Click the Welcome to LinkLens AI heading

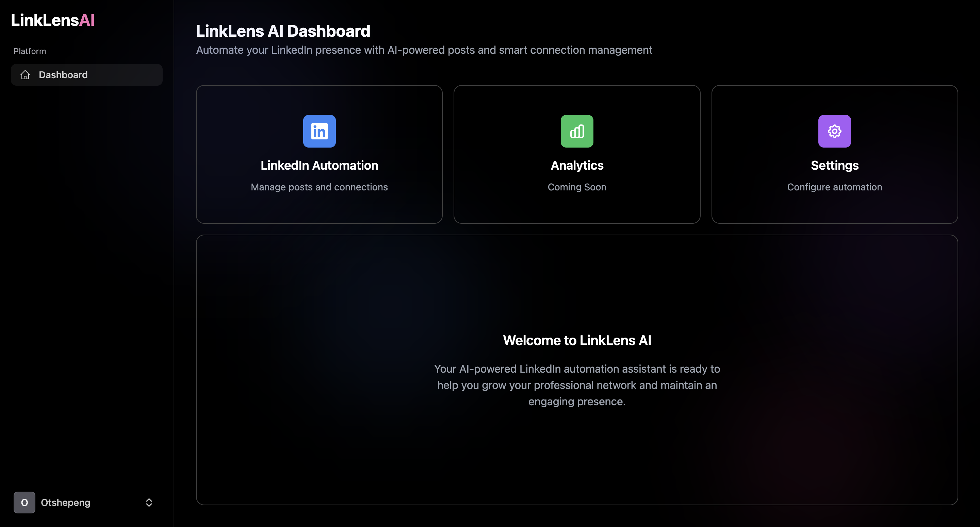577,340
